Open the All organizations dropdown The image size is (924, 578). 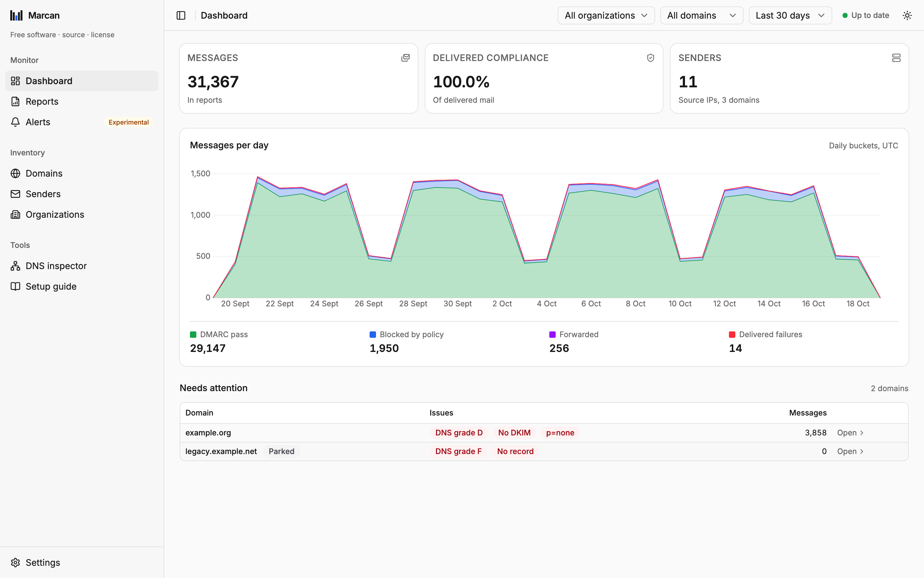pos(606,15)
